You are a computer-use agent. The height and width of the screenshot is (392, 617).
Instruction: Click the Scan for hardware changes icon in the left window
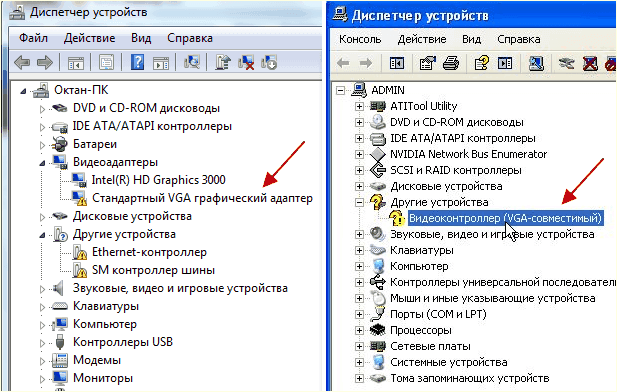click(x=192, y=62)
